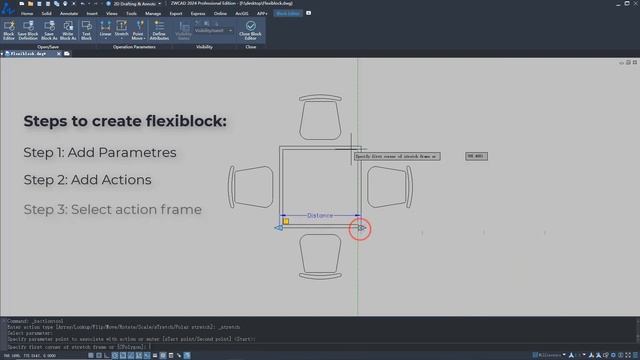
Task: Switch to the Insert ribbon tab
Action: pos(92,13)
